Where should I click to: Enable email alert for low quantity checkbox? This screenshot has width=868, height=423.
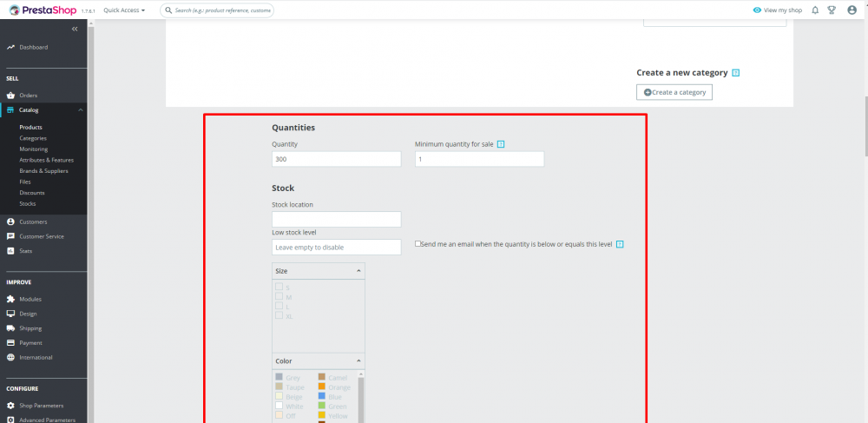[418, 243]
